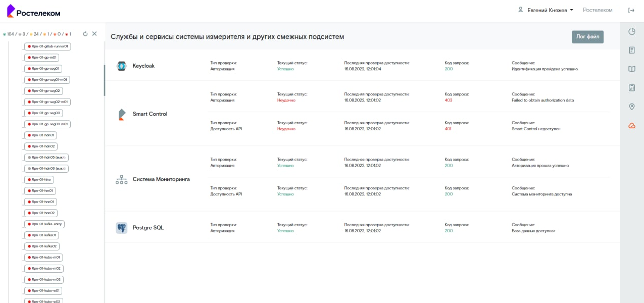Select node Rpn-01-gp-seg02-m01
644x303 pixels.
[x=47, y=102]
